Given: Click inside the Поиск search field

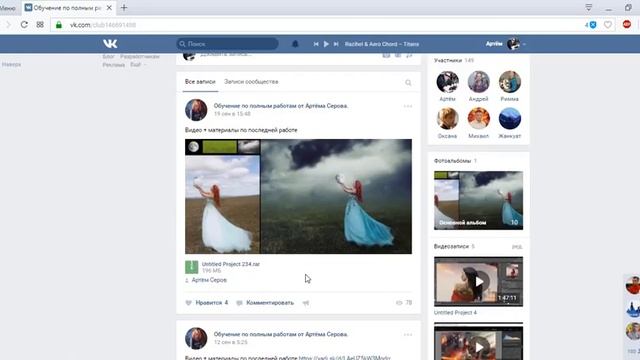Looking at the screenshot, I should click(228, 44).
